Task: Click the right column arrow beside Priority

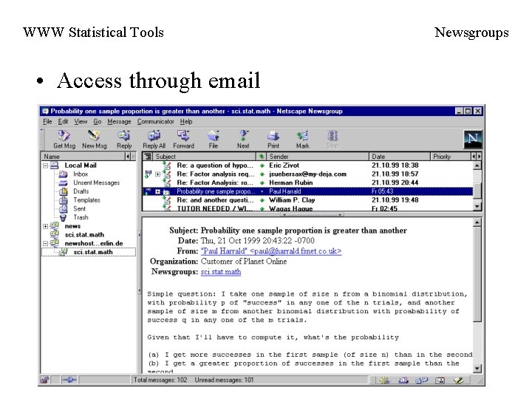Action: (x=479, y=157)
